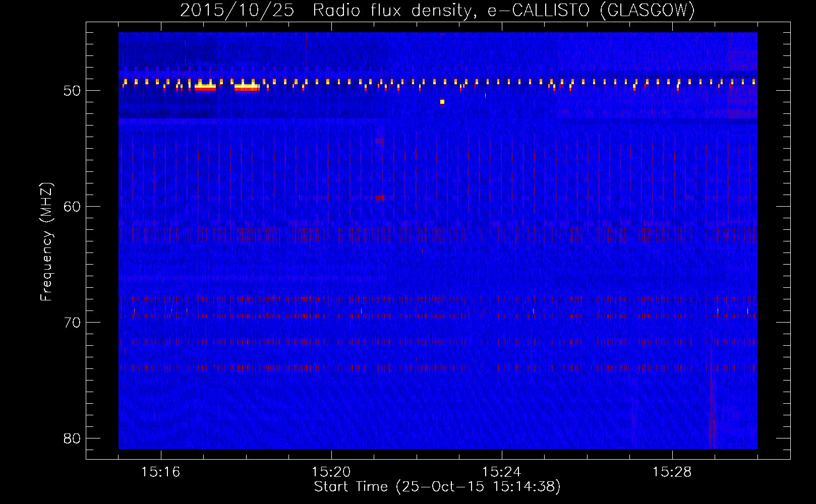The height and width of the screenshot is (504, 816).
Task: Click the 15:24 time tick label
Action: (501, 472)
